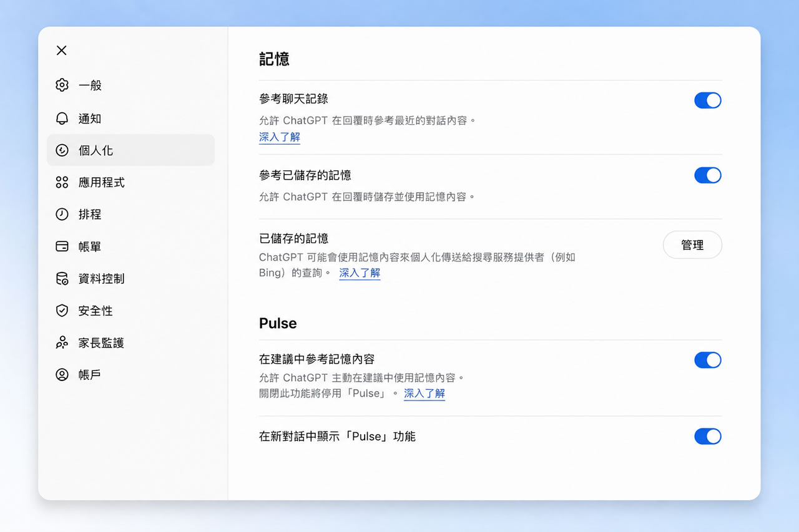Open the 安全性 settings section
Viewport: 799px width, 532px height.
(130, 311)
